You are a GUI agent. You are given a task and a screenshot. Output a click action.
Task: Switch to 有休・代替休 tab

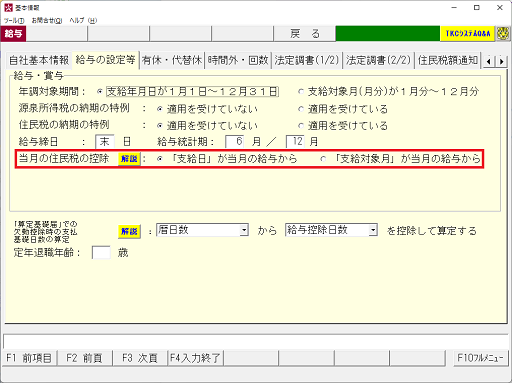(x=172, y=60)
